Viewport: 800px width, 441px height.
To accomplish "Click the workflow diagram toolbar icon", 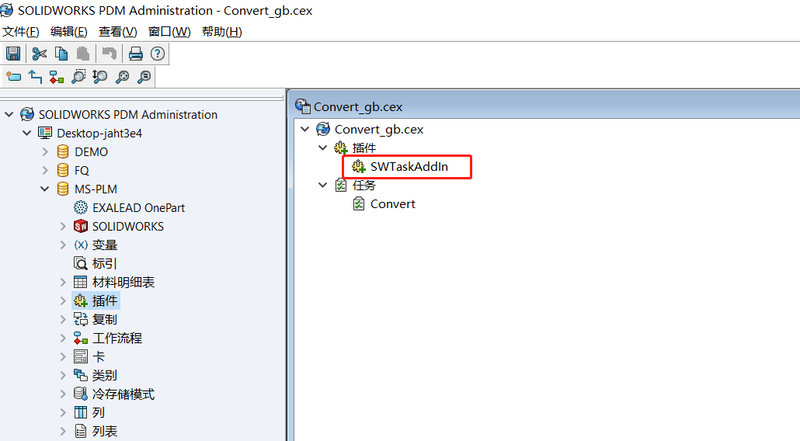I will 56,76.
